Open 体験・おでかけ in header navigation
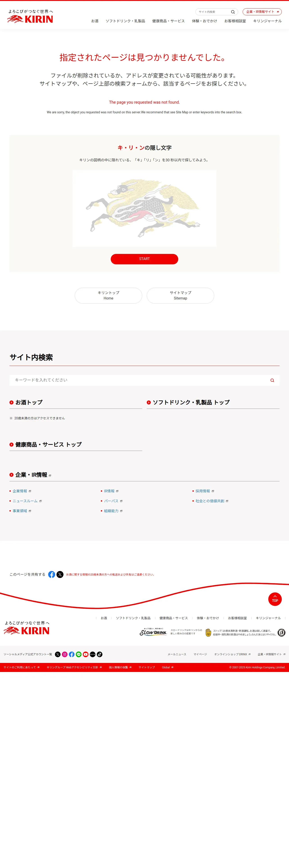The width and height of the screenshot is (289, 868). 204,21
